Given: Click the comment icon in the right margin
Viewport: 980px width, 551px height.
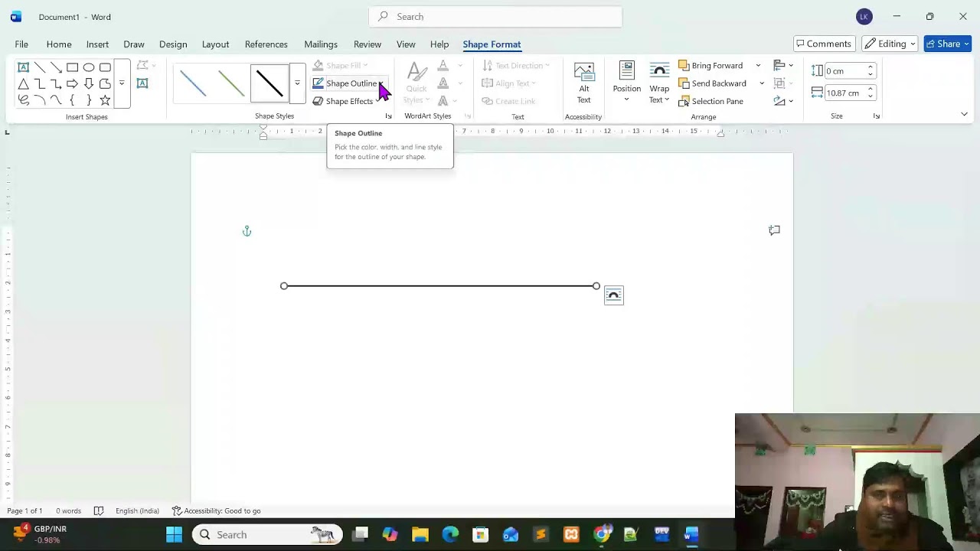Looking at the screenshot, I should (774, 230).
